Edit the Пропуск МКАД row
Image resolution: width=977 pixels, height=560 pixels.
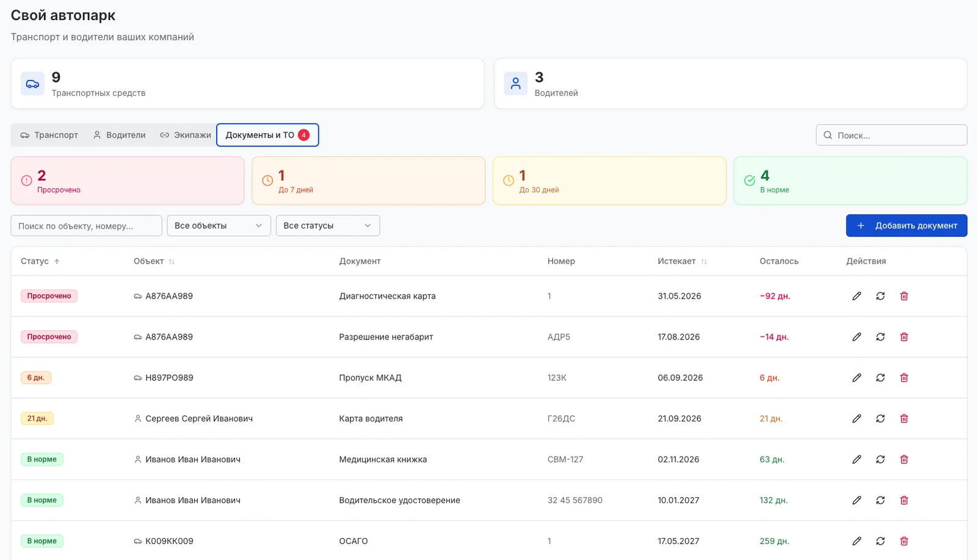click(x=857, y=378)
